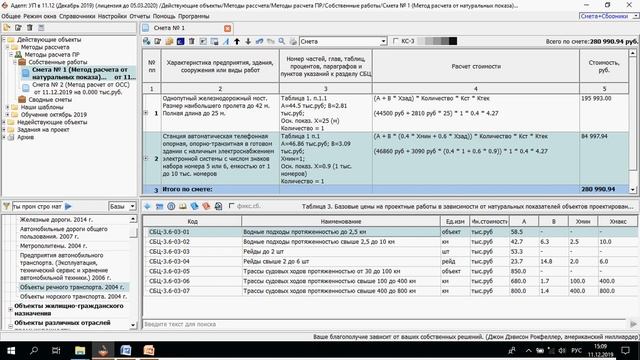Click the open/edit folder icon in left panel toolbar

pos(18,28)
